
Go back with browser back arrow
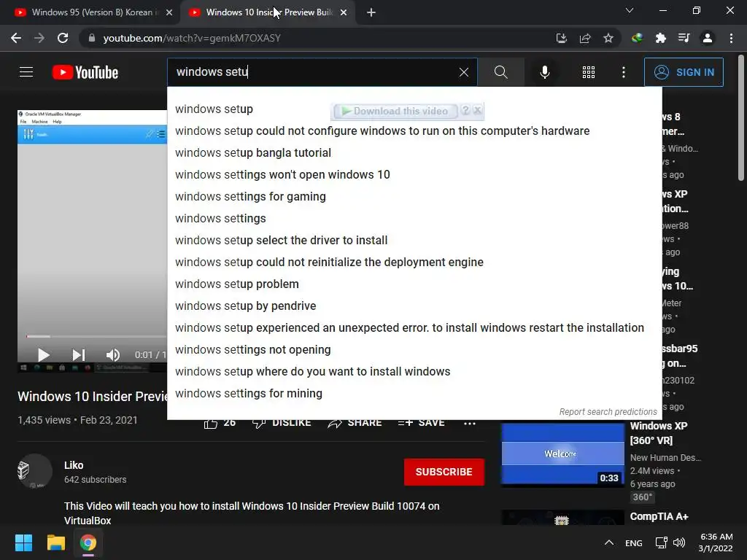[x=16, y=38]
